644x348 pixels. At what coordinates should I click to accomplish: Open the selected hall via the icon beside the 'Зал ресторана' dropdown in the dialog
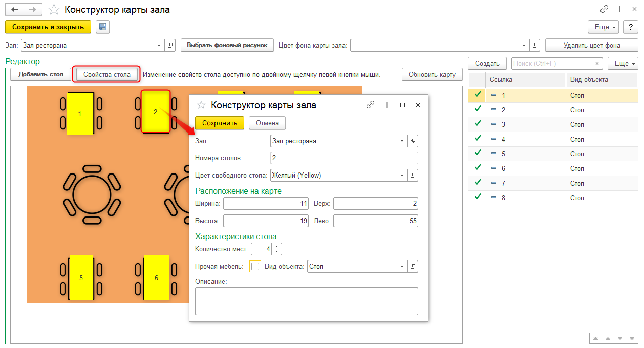click(413, 141)
